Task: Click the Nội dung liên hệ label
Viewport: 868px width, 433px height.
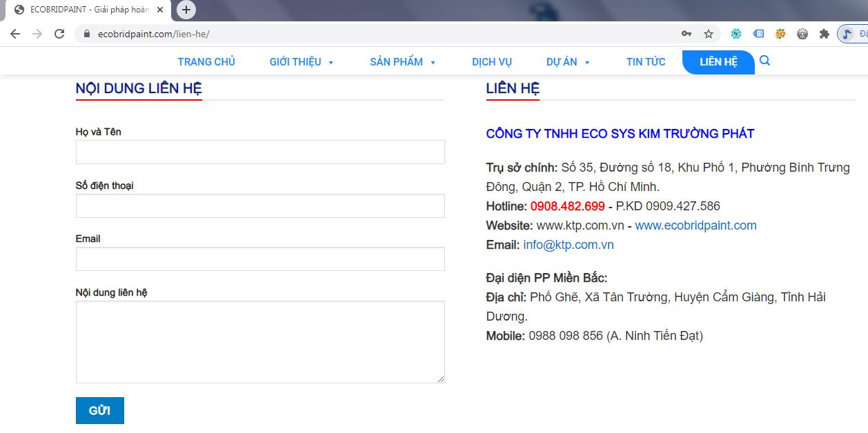Action: click(112, 292)
